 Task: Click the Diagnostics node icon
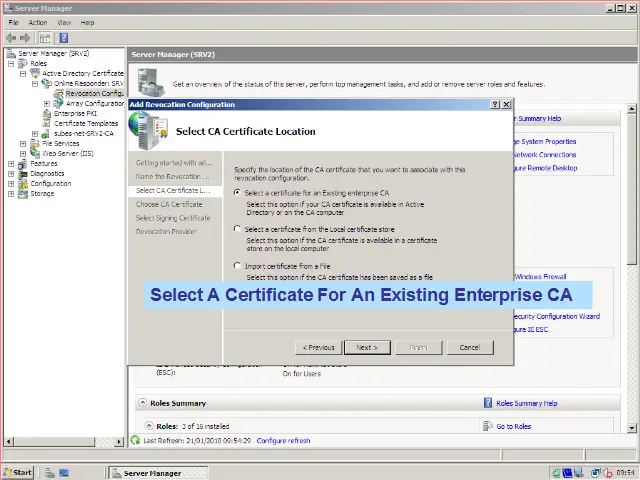tap(23, 173)
